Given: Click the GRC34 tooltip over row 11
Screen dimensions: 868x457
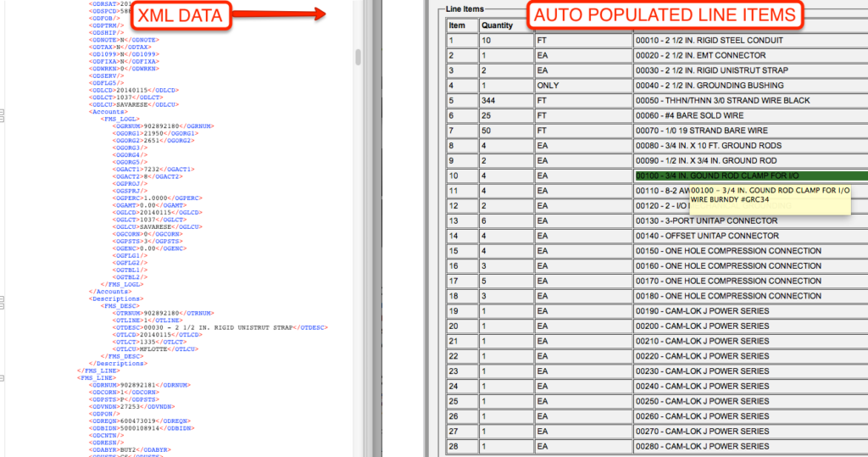Looking at the screenshot, I should tap(770, 200).
